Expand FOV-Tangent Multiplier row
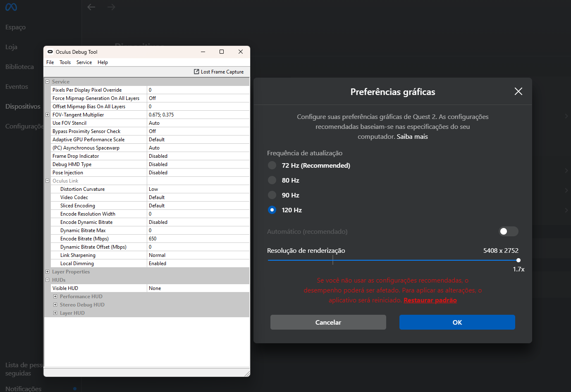571x392 pixels. 47,115
